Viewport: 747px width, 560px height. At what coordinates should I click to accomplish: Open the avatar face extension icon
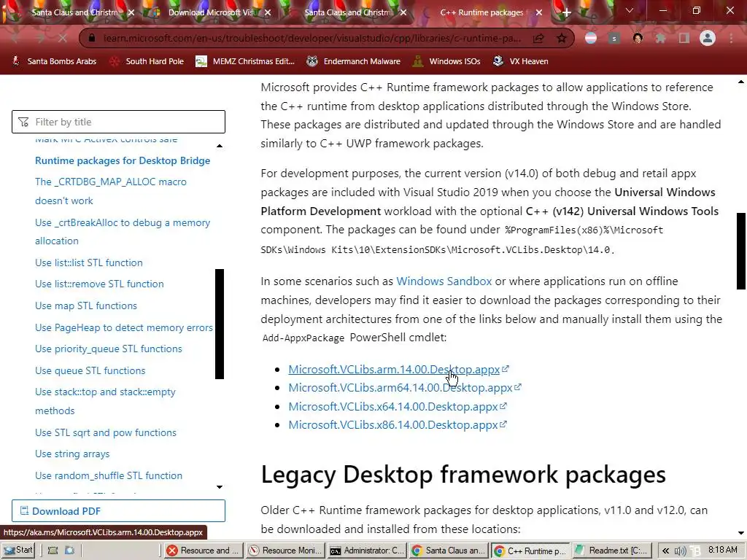pyautogui.click(x=638, y=38)
